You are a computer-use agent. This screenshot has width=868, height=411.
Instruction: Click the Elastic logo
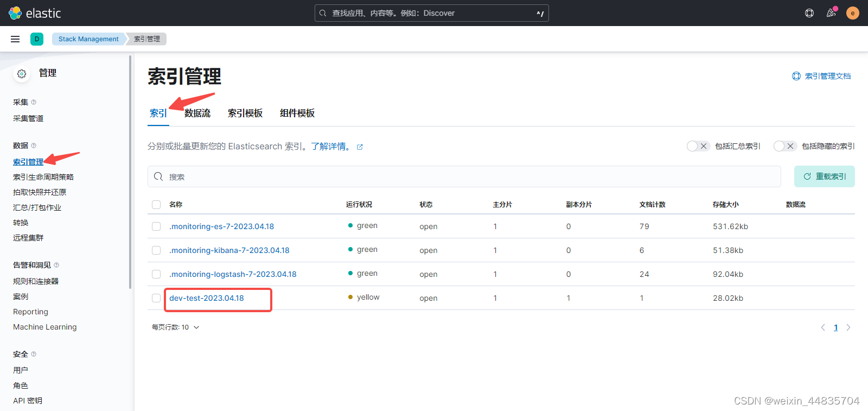point(35,13)
